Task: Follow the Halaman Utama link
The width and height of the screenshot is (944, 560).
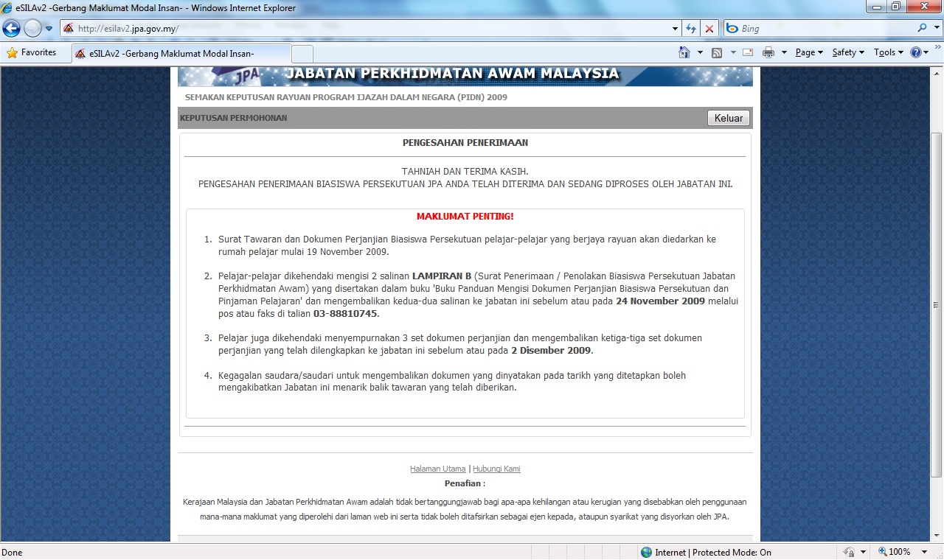Action: tap(438, 469)
